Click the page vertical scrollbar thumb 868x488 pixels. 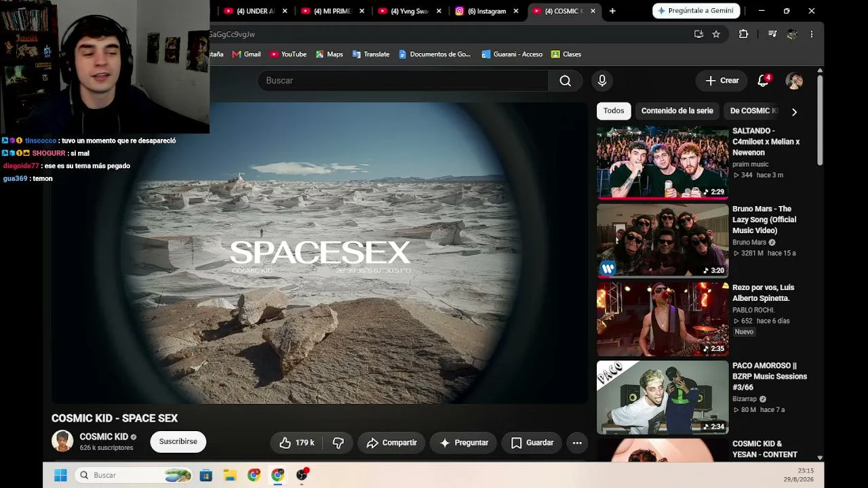click(x=820, y=119)
